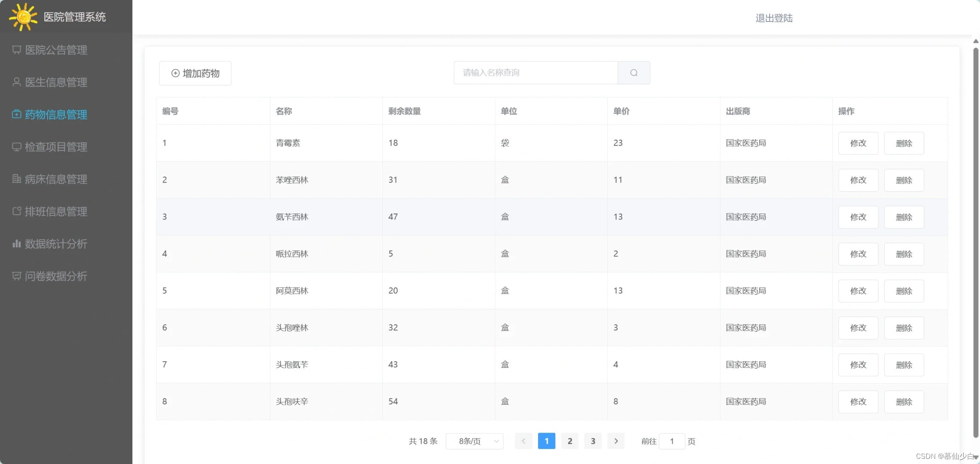
Task: Click the previous page left chevron
Action: (x=523, y=441)
